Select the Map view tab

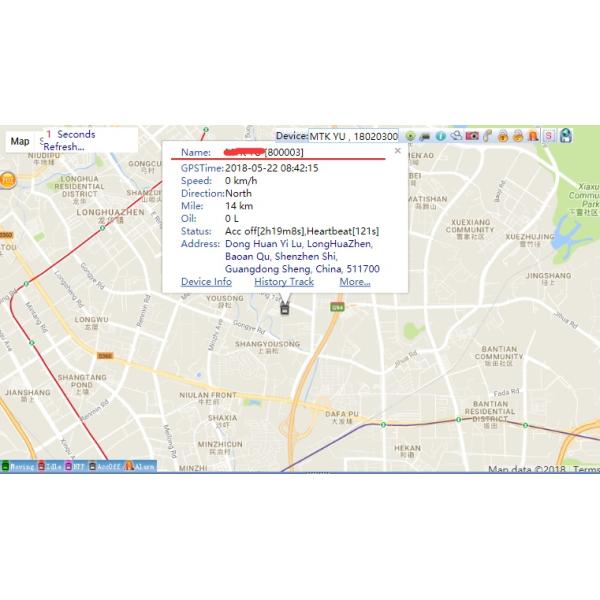(20, 141)
